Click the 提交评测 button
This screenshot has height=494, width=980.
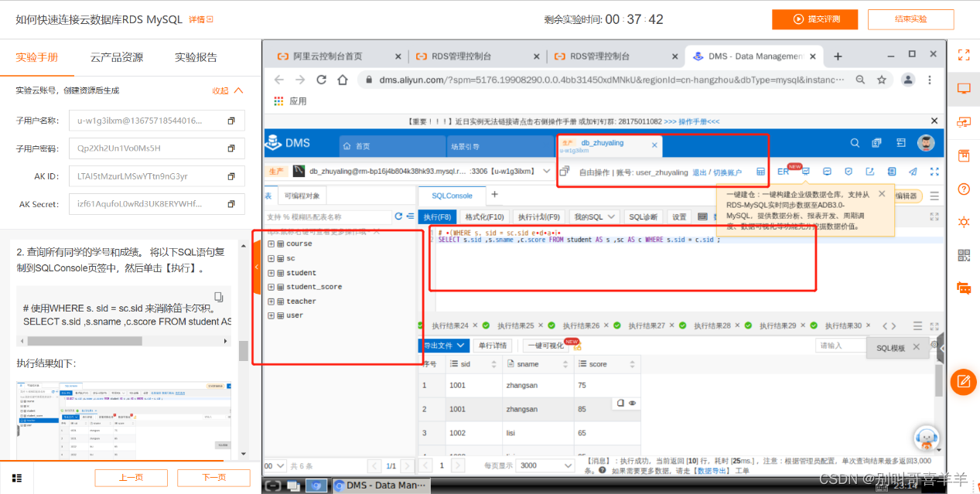815,19
